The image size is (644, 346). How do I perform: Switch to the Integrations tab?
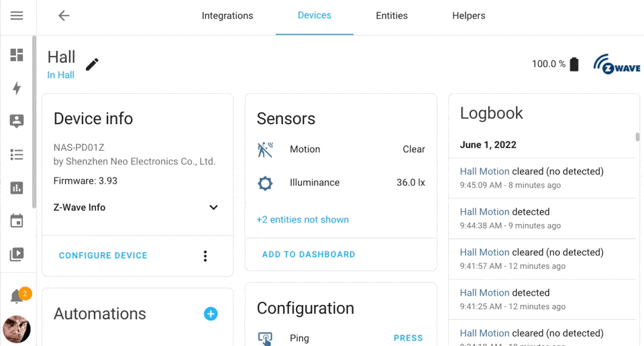tap(227, 16)
